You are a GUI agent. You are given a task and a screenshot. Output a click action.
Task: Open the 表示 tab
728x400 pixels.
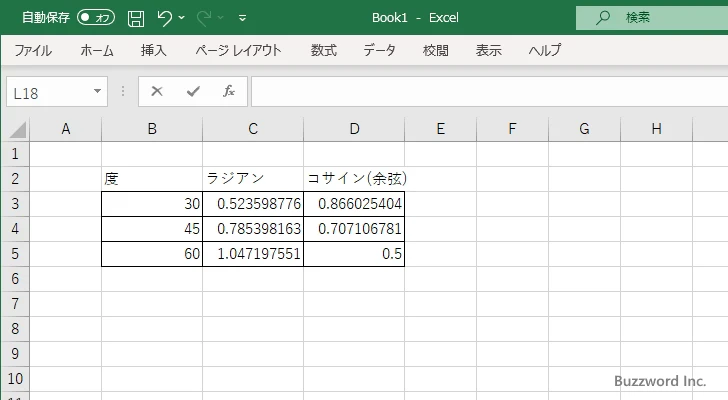tap(488, 50)
